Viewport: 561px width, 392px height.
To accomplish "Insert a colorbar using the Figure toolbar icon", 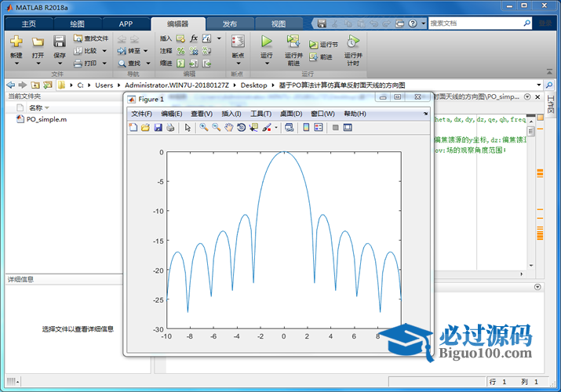I will [x=305, y=127].
